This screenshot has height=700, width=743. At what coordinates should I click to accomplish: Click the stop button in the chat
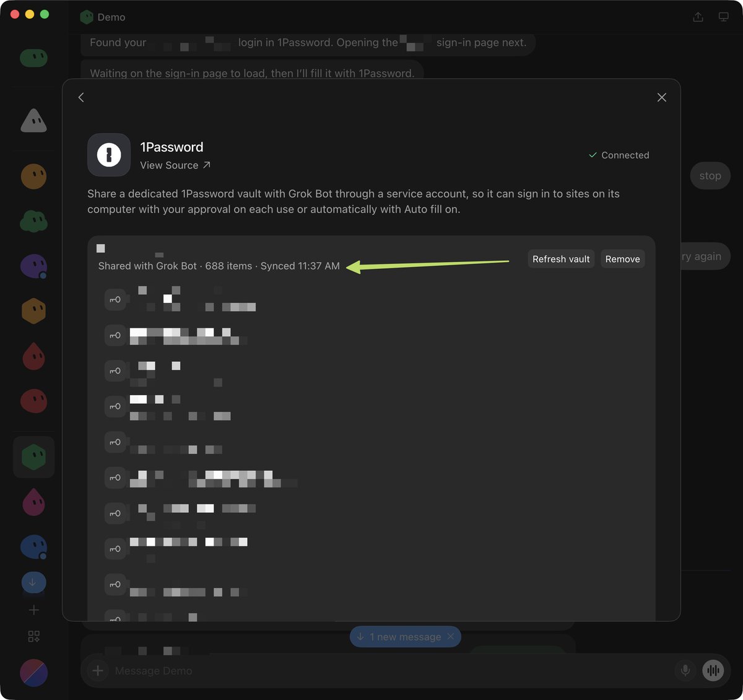coord(710,176)
